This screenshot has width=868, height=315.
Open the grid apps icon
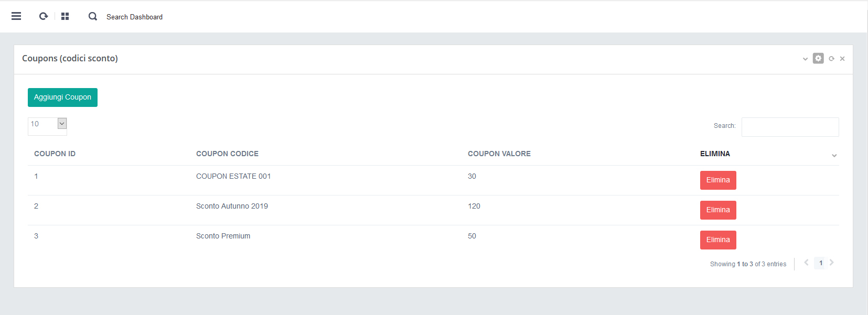click(65, 16)
